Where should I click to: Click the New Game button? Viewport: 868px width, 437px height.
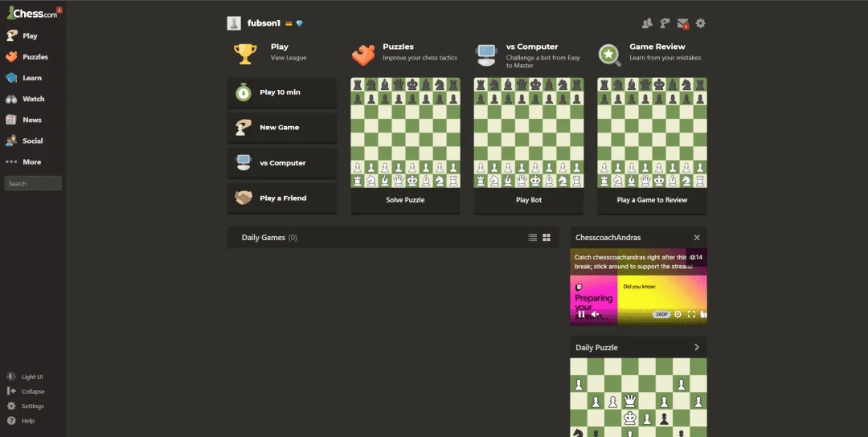point(282,127)
